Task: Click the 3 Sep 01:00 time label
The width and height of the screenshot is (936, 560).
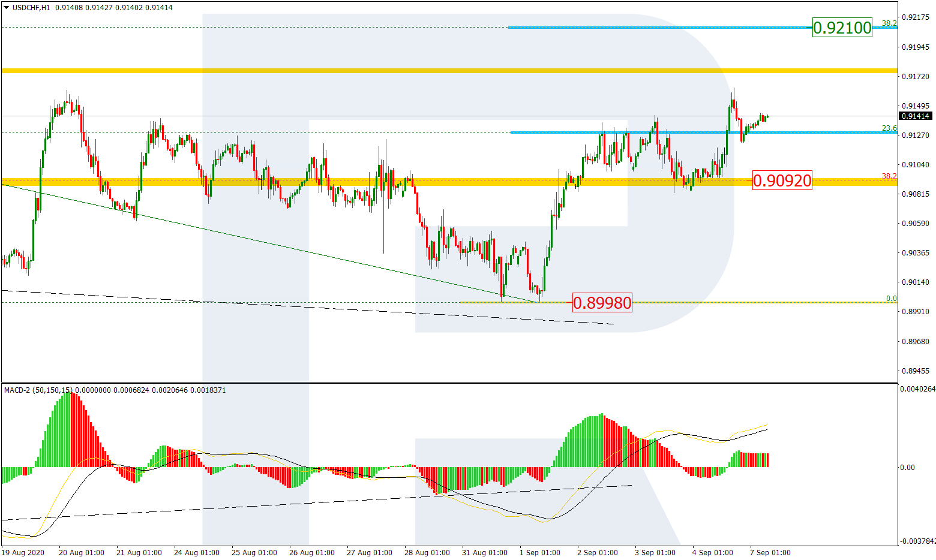Action: (655, 553)
